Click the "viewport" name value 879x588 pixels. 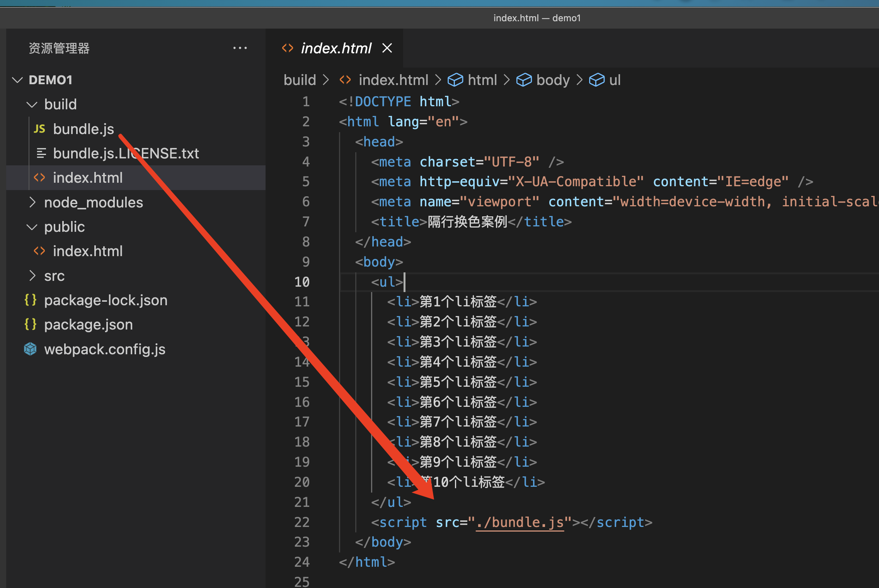[x=499, y=202]
